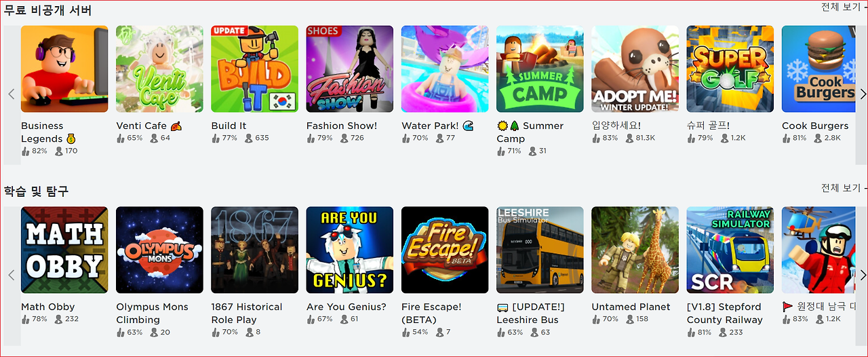Open the 1867 Historical Role Play thumbnail
This screenshot has width=868, height=357.
tap(254, 250)
